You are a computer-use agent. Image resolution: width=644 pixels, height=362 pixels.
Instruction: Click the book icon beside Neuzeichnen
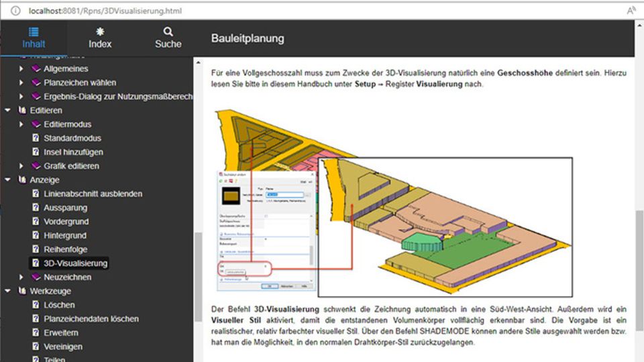click(x=36, y=277)
